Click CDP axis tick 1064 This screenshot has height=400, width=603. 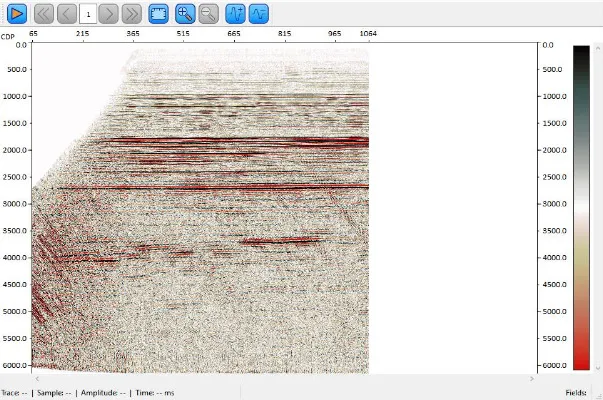(368, 33)
